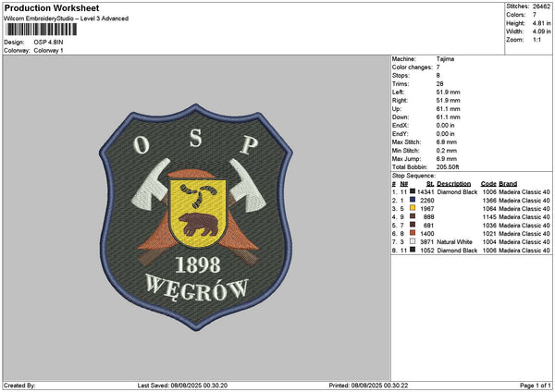Click the 'Stop Sequence:' heading
Screen dimensions: 555x392
413,176
